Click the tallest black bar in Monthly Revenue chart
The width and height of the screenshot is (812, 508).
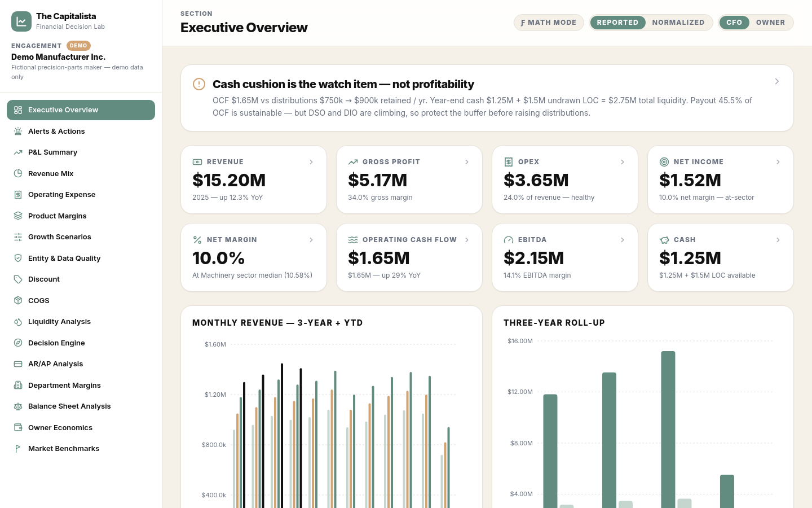point(282,436)
